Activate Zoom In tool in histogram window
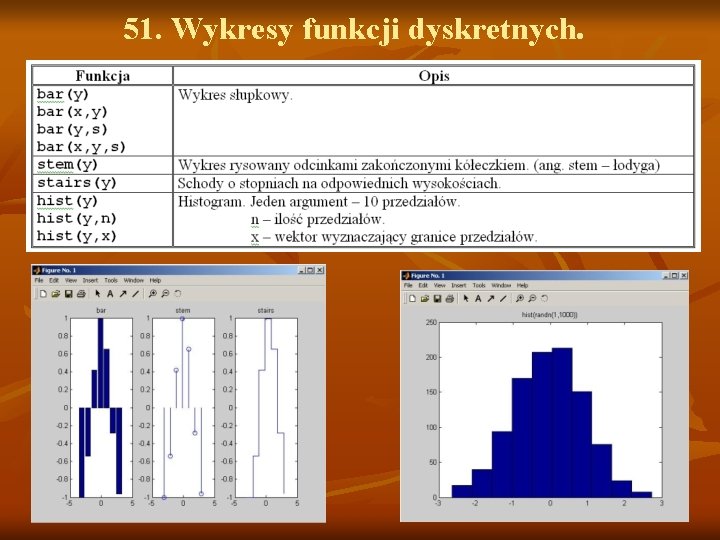The width and height of the screenshot is (720, 540). (520, 298)
